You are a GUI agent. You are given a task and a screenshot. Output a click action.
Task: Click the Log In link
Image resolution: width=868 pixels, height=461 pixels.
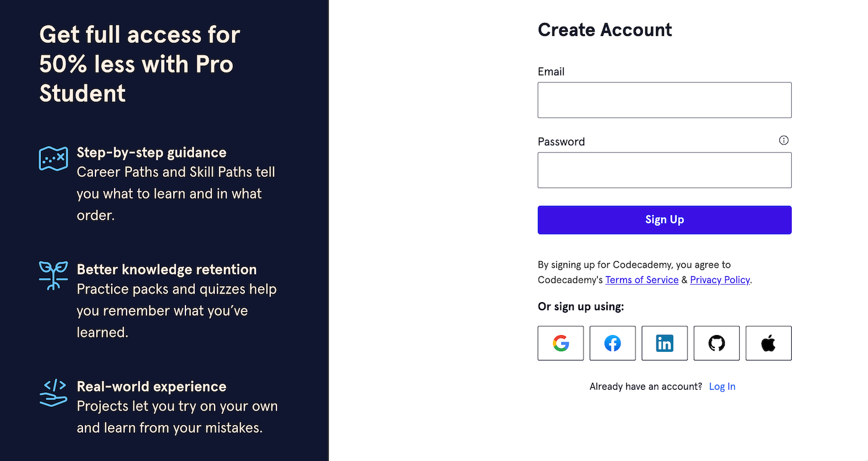[x=722, y=386]
